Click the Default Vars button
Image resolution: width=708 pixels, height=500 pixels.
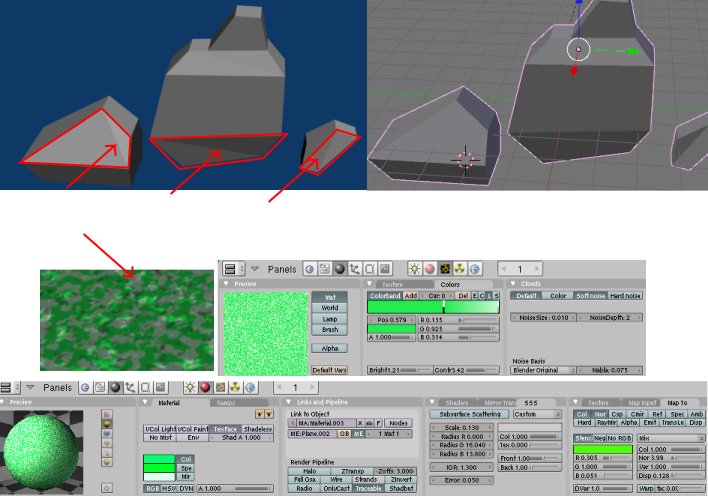tap(329, 370)
